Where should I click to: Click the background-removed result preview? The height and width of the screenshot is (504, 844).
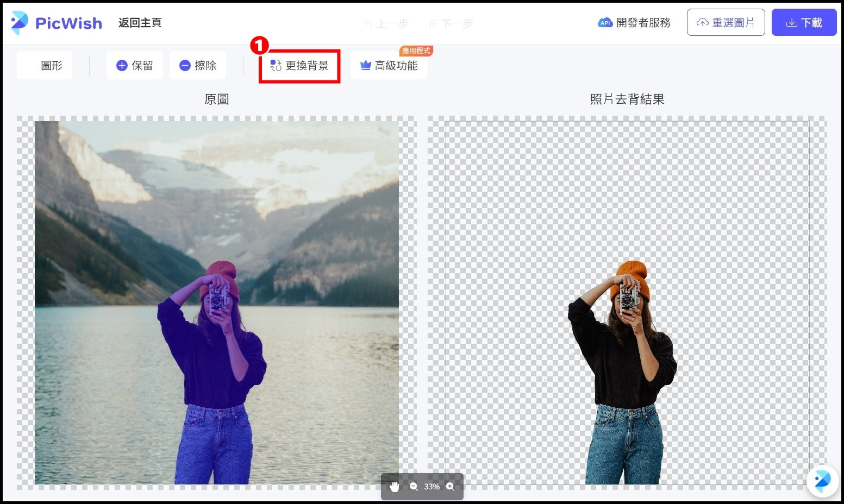tap(627, 303)
